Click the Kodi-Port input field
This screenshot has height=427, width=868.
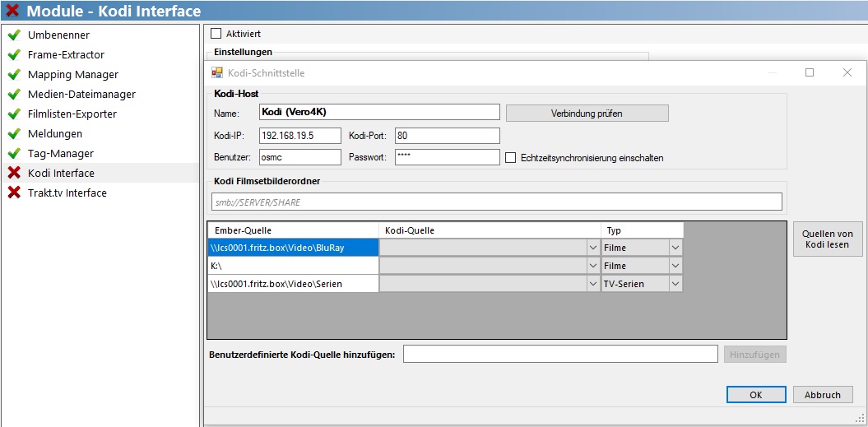pos(448,135)
